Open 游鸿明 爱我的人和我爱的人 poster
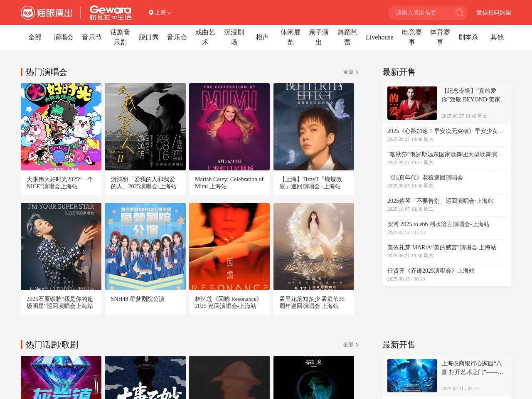The height and width of the screenshot is (399, 532). tap(145, 127)
